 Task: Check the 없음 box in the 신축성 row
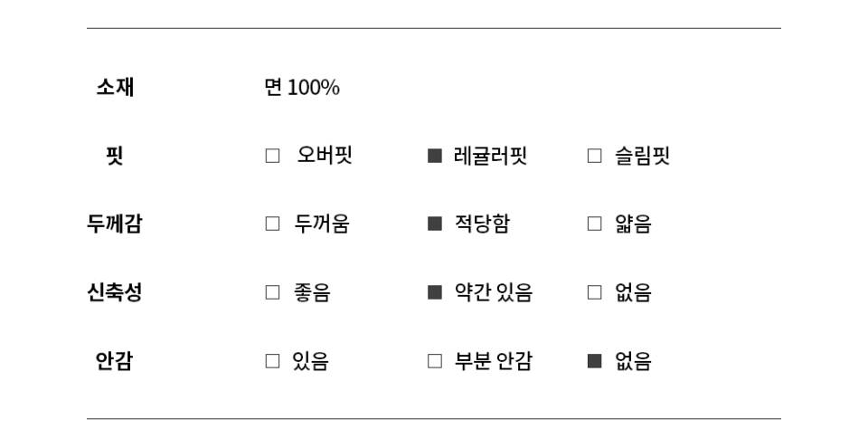coord(594,292)
